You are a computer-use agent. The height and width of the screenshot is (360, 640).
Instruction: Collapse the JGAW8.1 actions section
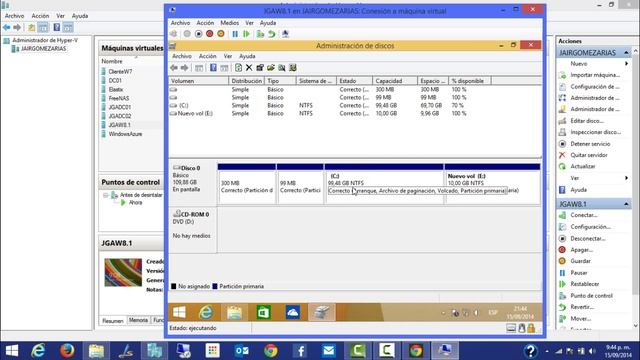(627, 204)
